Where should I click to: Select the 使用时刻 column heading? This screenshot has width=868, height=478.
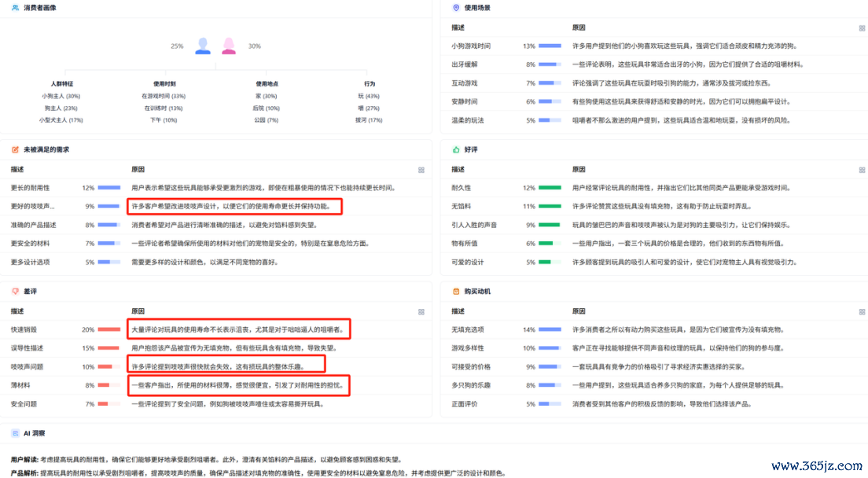[x=164, y=84]
